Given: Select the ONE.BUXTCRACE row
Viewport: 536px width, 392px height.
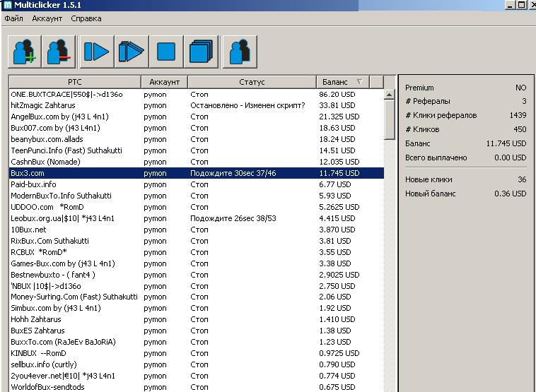Looking at the screenshot, I should point(197,94).
